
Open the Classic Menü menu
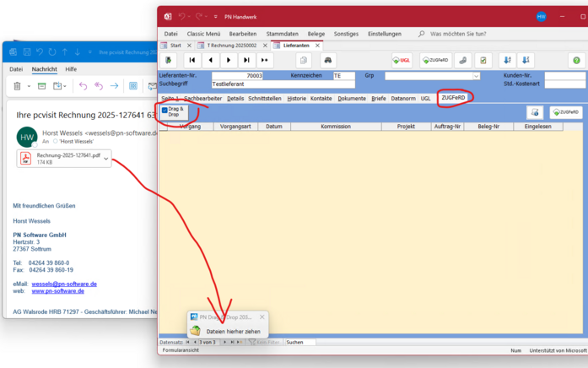(x=203, y=34)
